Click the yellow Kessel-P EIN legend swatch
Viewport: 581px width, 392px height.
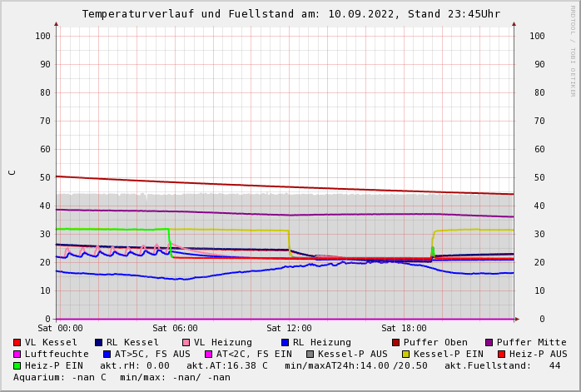[405, 355]
